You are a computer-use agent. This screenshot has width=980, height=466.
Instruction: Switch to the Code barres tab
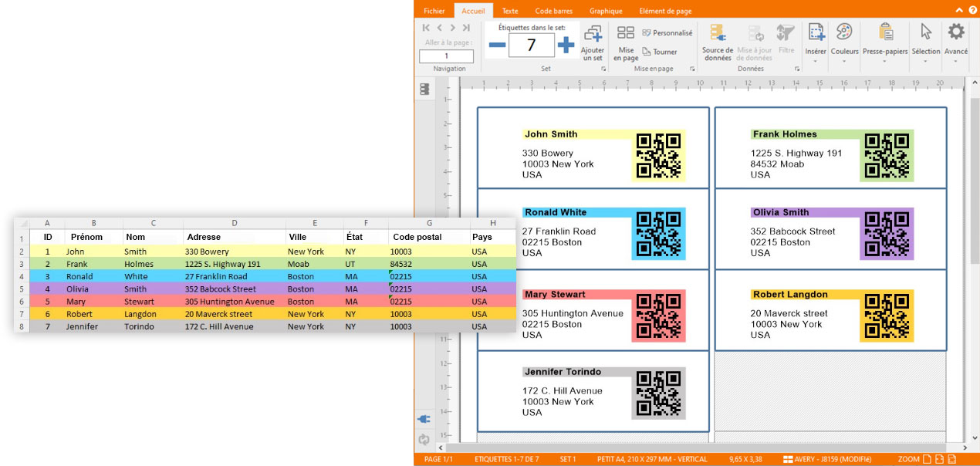tap(553, 11)
